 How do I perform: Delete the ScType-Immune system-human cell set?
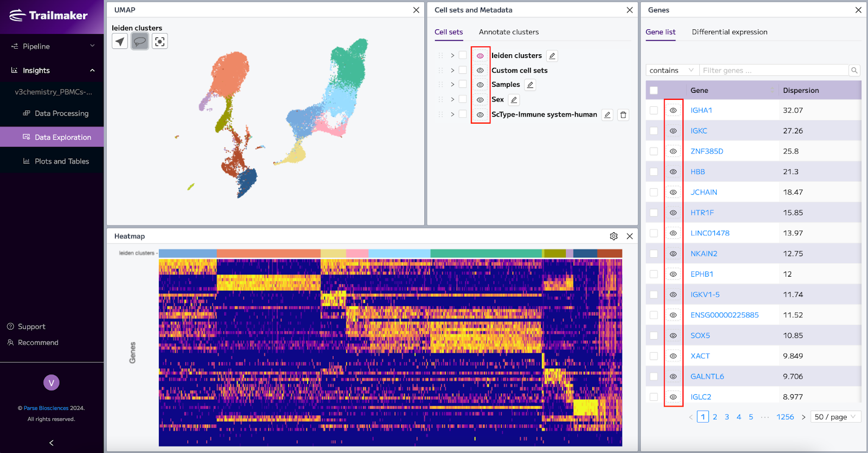pos(623,115)
